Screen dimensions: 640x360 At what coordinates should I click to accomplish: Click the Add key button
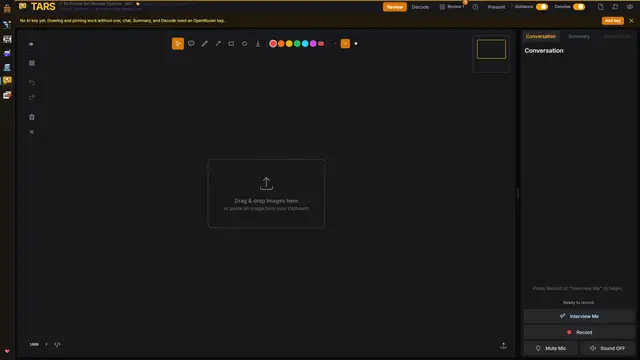613,21
